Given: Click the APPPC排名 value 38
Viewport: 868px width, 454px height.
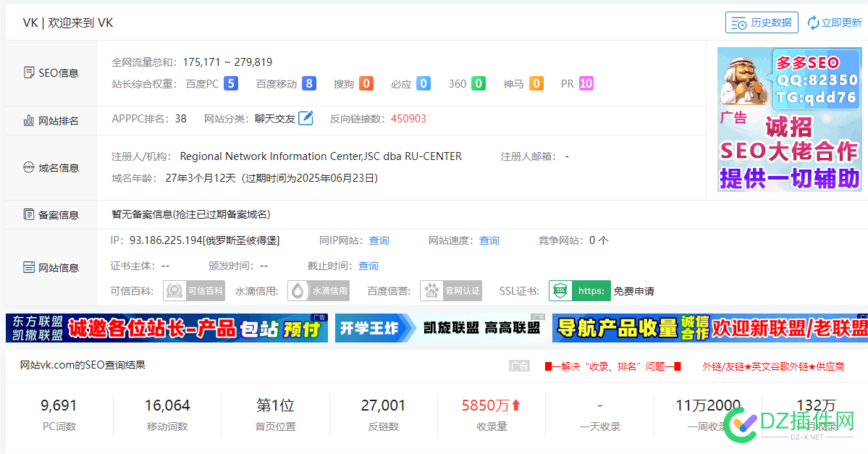Looking at the screenshot, I should (x=180, y=119).
